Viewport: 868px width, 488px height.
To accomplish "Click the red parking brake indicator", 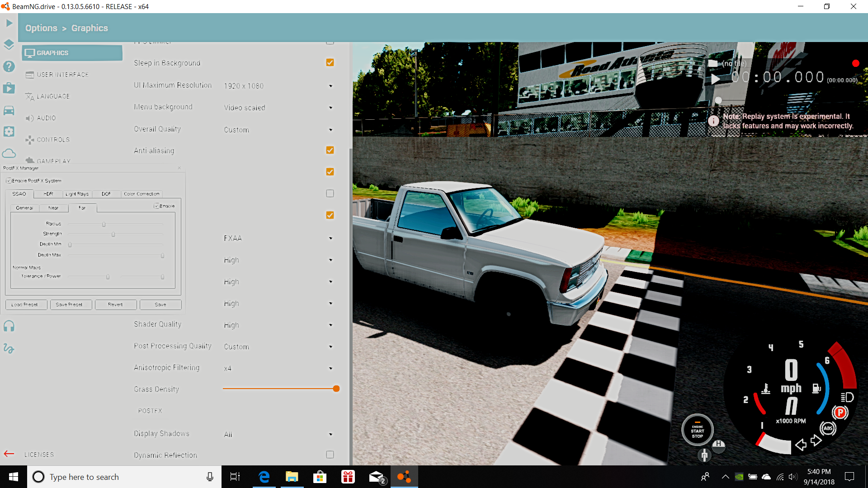I will (840, 413).
